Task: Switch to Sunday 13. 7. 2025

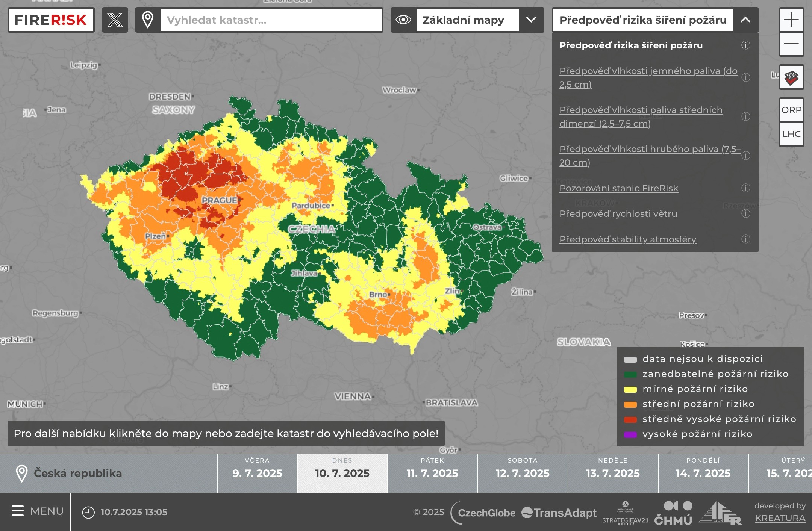Action: coord(613,473)
